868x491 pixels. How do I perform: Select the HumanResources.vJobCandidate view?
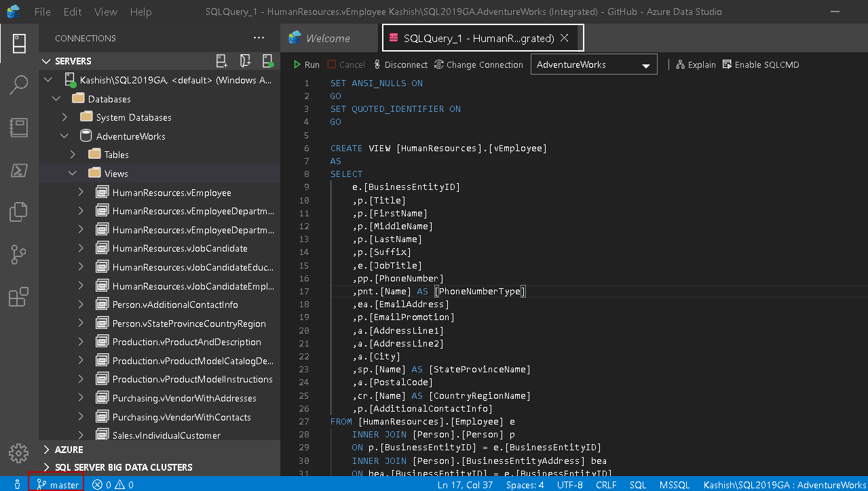tap(179, 248)
